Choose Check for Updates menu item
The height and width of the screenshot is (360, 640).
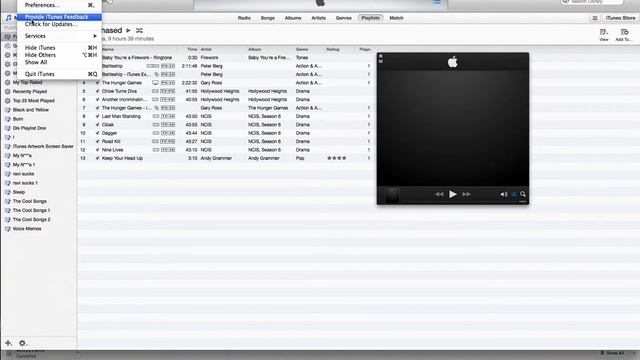[x=59, y=24]
